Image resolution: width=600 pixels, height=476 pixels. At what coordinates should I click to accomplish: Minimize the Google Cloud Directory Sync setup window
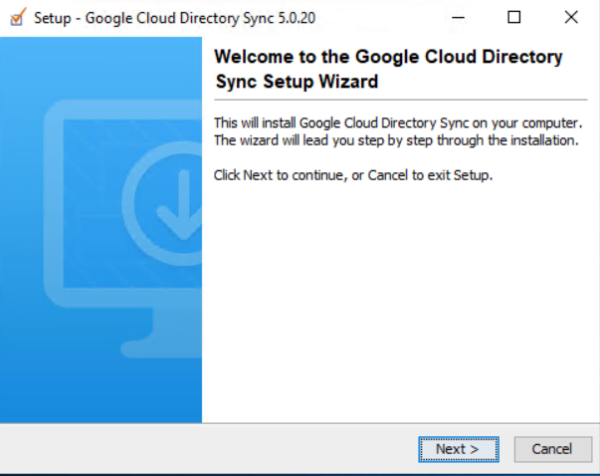point(458,17)
